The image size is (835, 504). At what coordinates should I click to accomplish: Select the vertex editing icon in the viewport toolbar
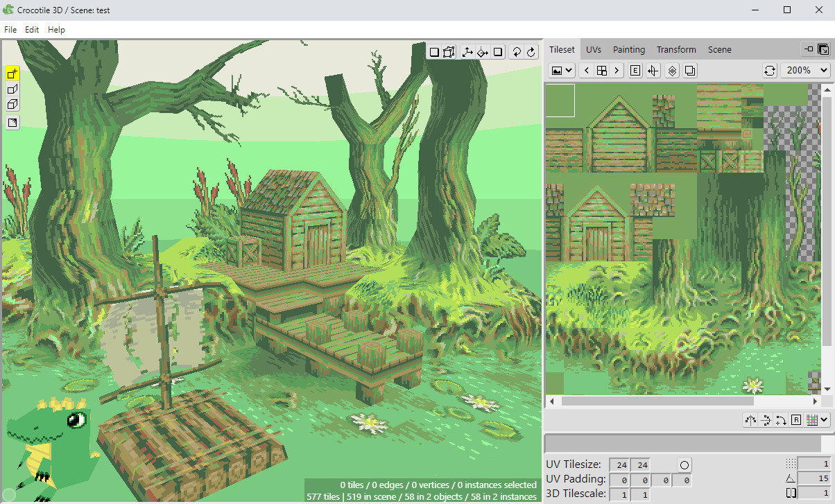[449, 51]
